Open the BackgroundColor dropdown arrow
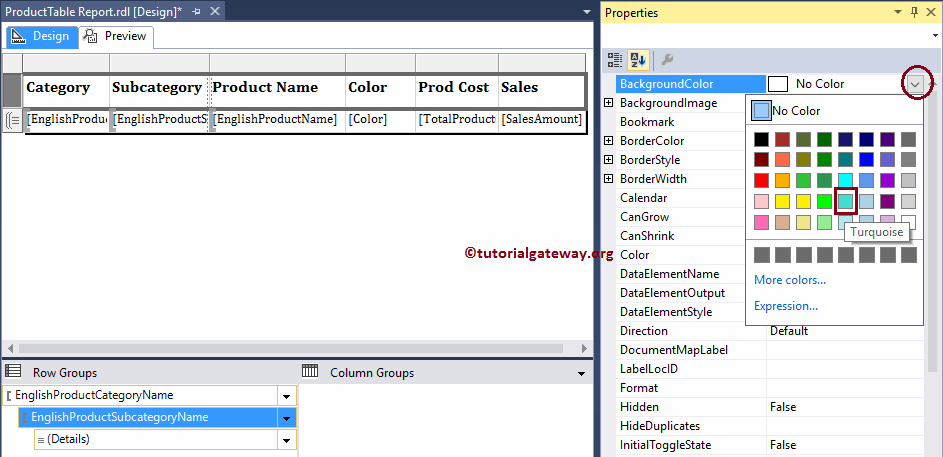Viewport: 943px width, 457px height. [915, 84]
